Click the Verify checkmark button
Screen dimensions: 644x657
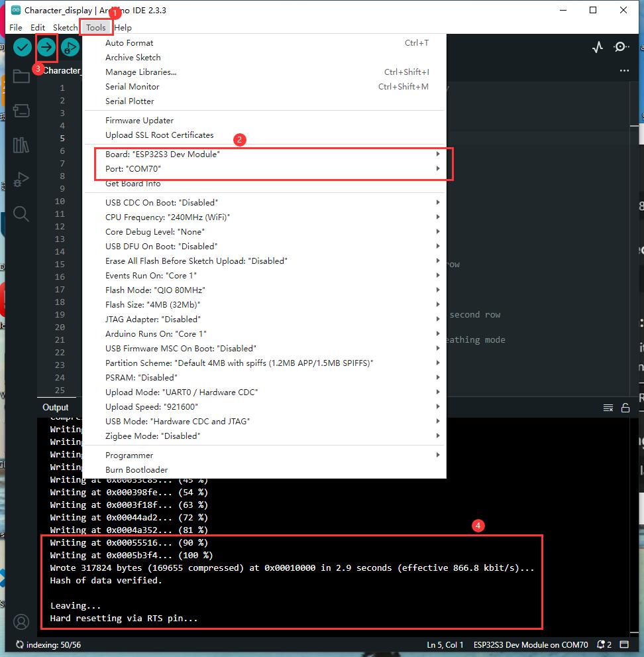pos(22,47)
